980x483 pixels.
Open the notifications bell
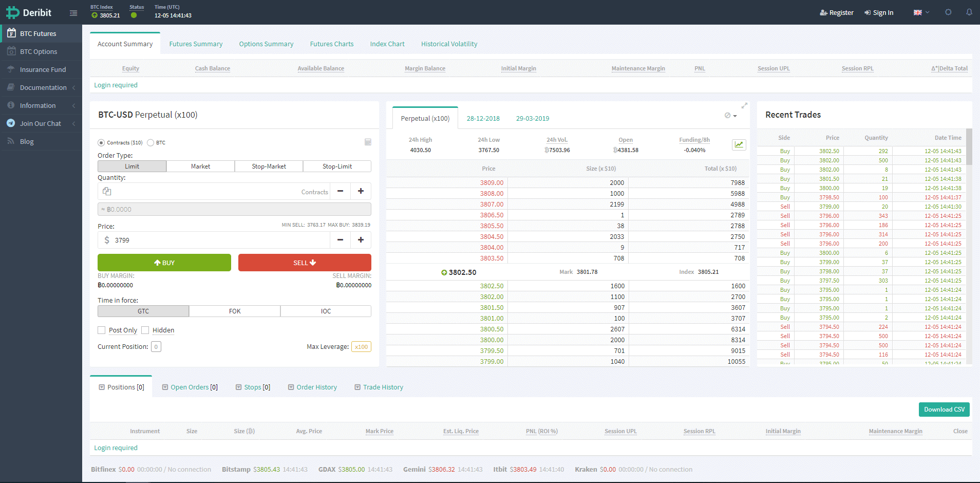point(969,12)
